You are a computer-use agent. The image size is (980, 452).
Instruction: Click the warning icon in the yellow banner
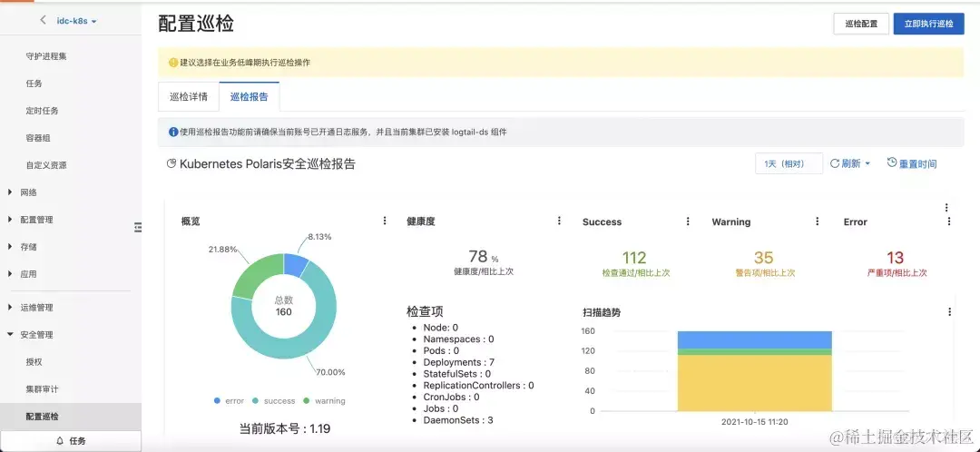(173, 63)
